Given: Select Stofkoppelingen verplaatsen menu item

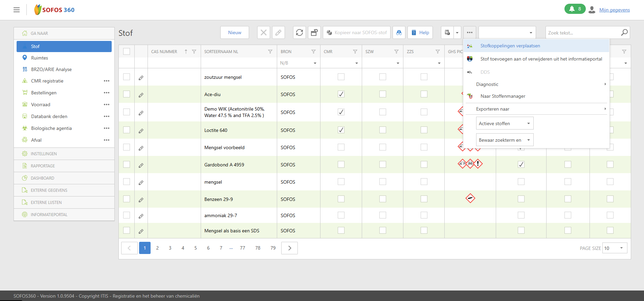Looking at the screenshot, I should coord(510,46).
